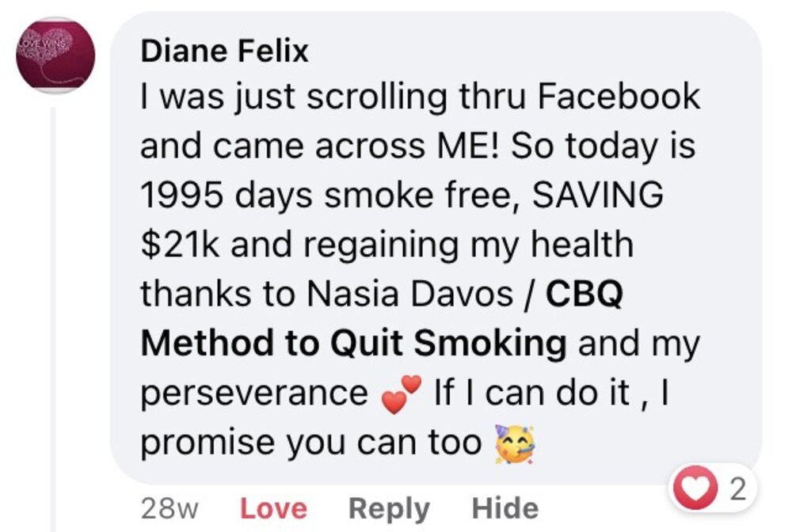
Task: Click the capitalized word "SAVING"
Action: pos(598,196)
